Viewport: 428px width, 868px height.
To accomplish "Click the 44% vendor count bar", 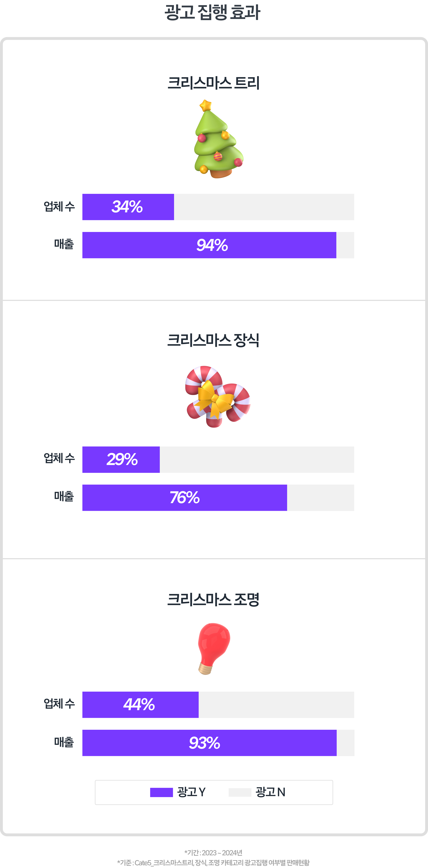I will 140,705.
